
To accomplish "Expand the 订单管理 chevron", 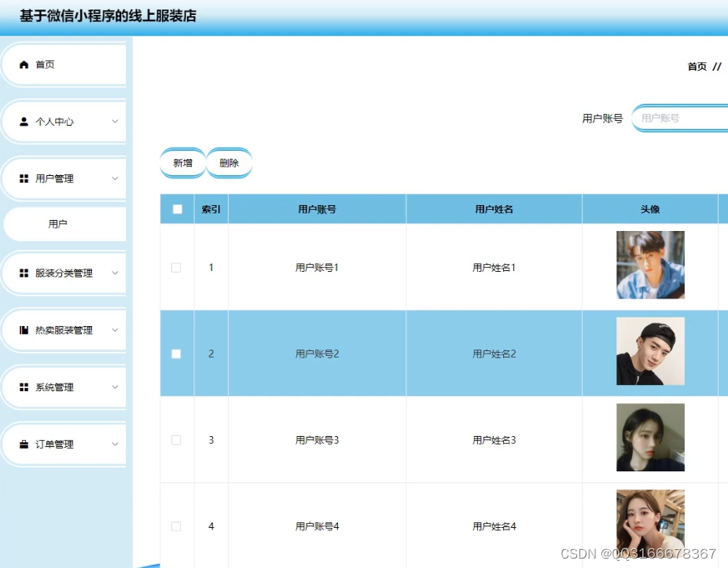I will (x=115, y=444).
